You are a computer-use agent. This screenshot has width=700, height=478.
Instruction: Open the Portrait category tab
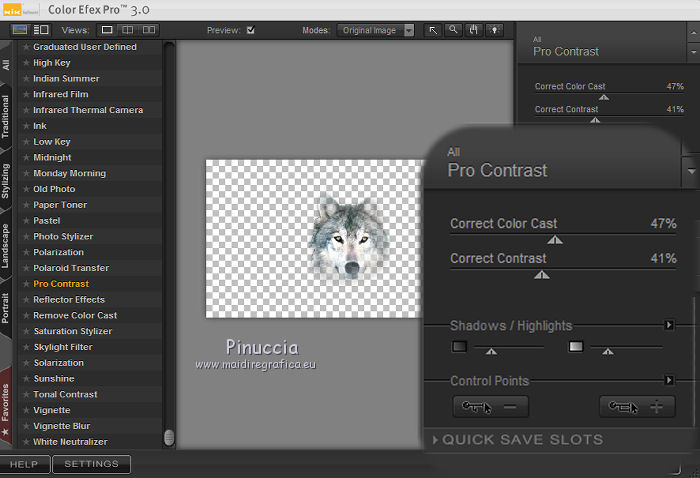[5, 308]
